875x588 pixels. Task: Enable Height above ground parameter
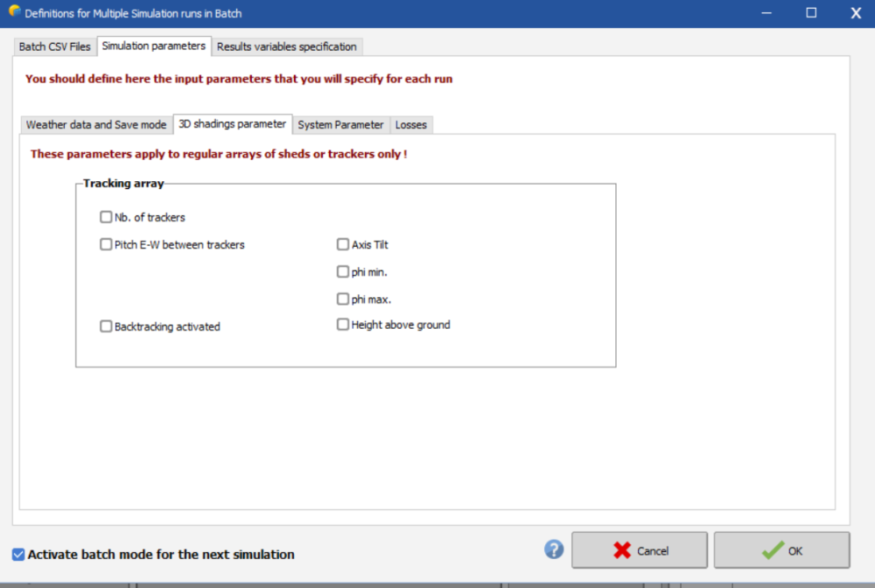tap(343, 325)
